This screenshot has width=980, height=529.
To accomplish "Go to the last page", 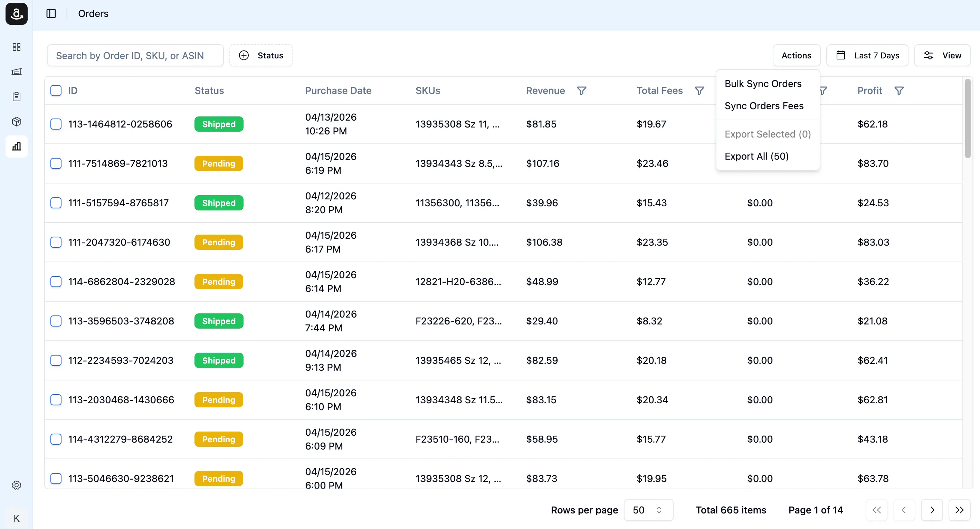I will [959, 510].
